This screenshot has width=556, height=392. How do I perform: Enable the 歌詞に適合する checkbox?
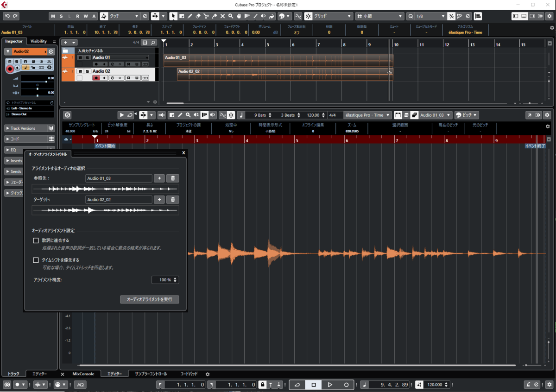(36, 240)
